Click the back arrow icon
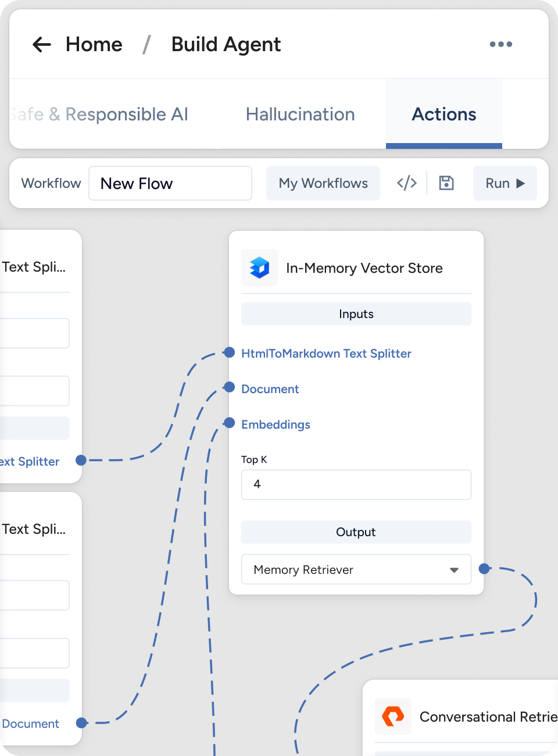The image size is (558, 756). point(42,44)
